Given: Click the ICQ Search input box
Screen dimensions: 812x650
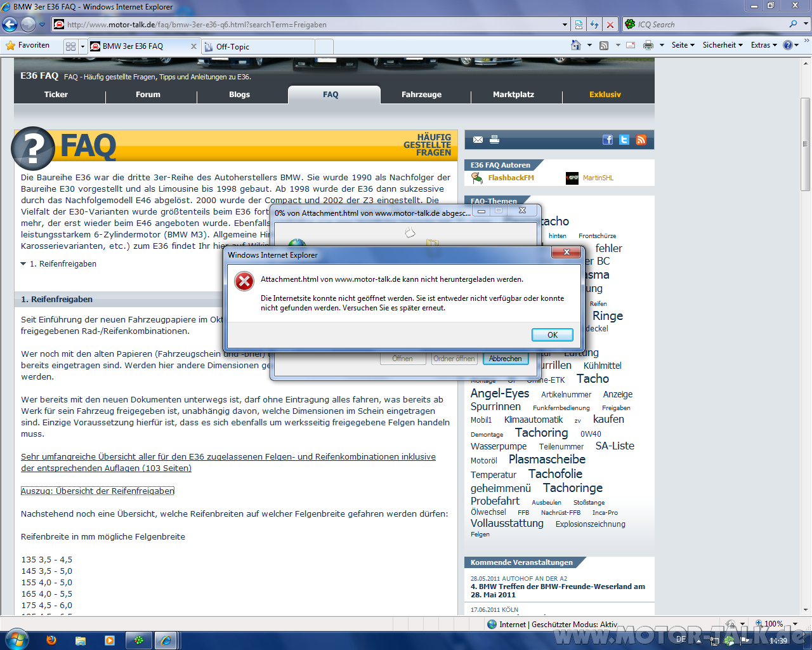Looking at the screenshot, I should click(x=710, y=25).
